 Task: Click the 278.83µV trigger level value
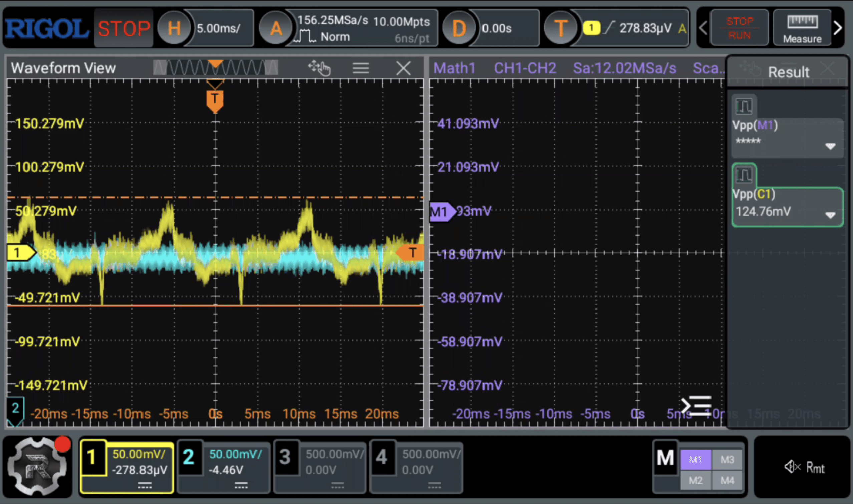coord(645,28)
